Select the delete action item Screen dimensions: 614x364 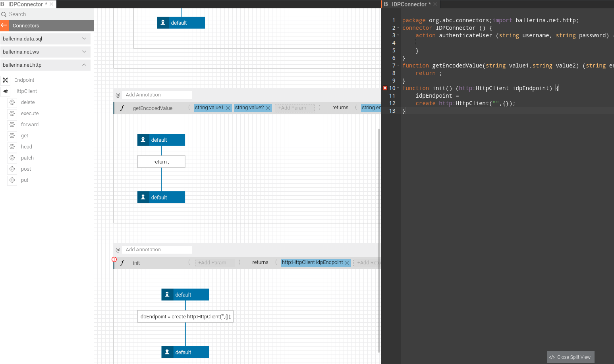coord(28,102)
